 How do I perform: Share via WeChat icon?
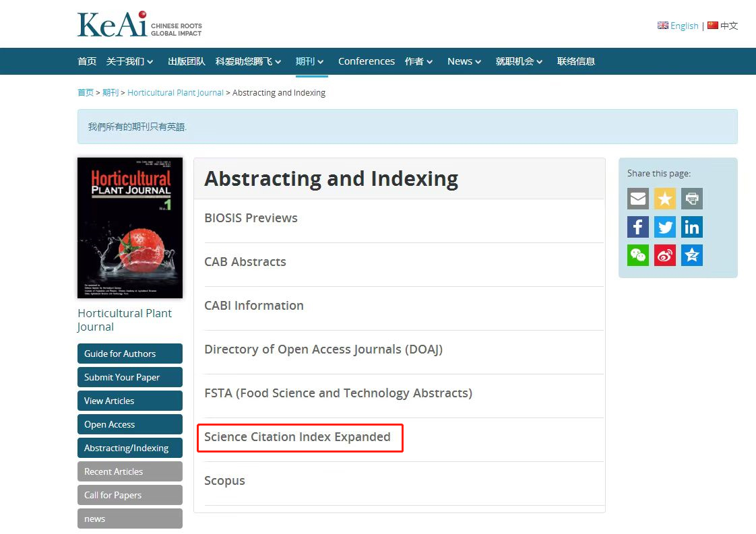[x=638, y=255]
